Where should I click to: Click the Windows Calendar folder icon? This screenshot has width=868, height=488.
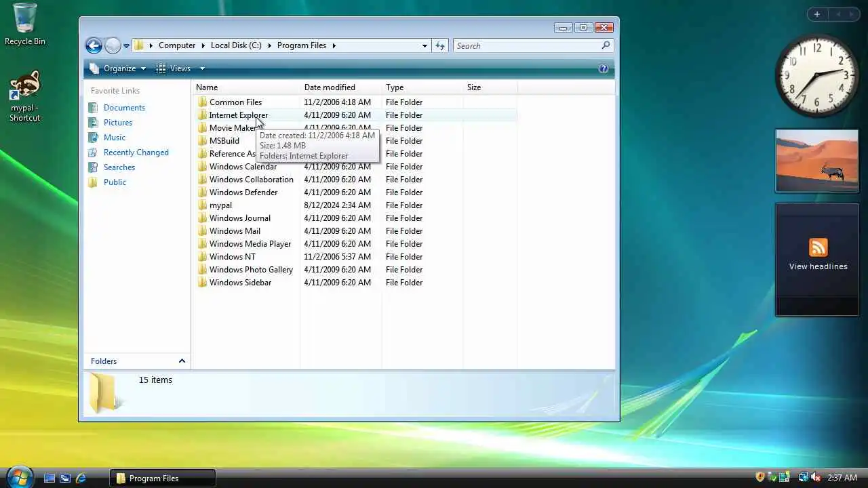[x=202, y=167]
